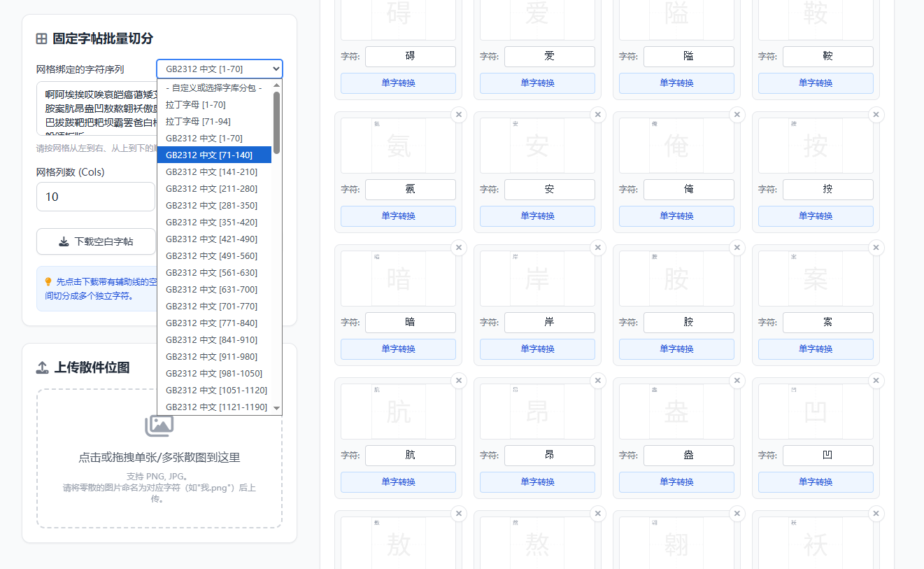Screen dimensions: 924x569
Task: Close the 盎 character card
Action: tap(737, 381)
